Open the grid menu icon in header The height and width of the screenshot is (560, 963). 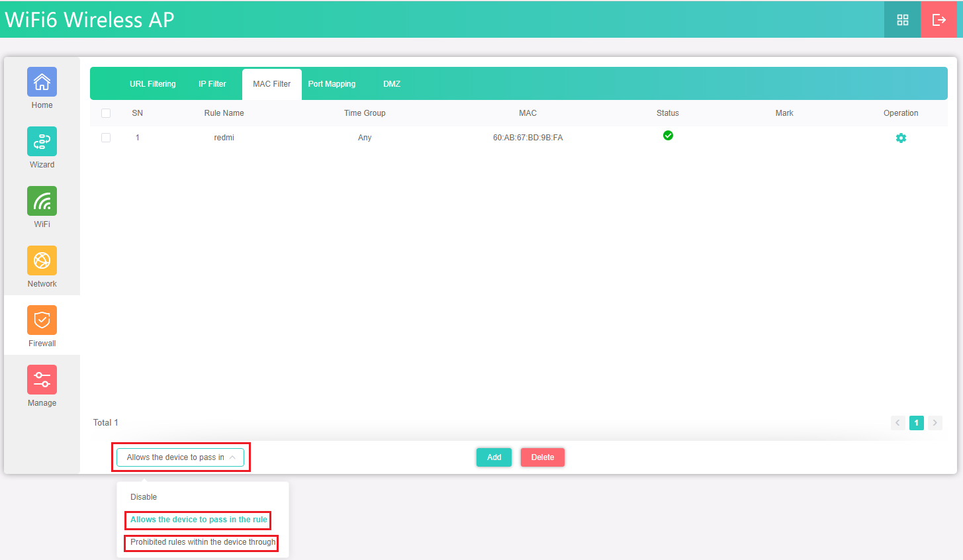[902, 20]
